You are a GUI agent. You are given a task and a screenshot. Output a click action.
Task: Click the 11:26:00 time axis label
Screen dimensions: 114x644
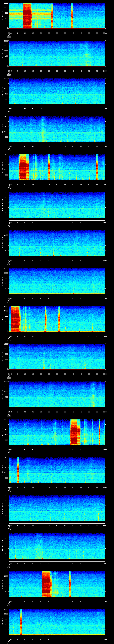pyautogui.click(x=9, y=184)
